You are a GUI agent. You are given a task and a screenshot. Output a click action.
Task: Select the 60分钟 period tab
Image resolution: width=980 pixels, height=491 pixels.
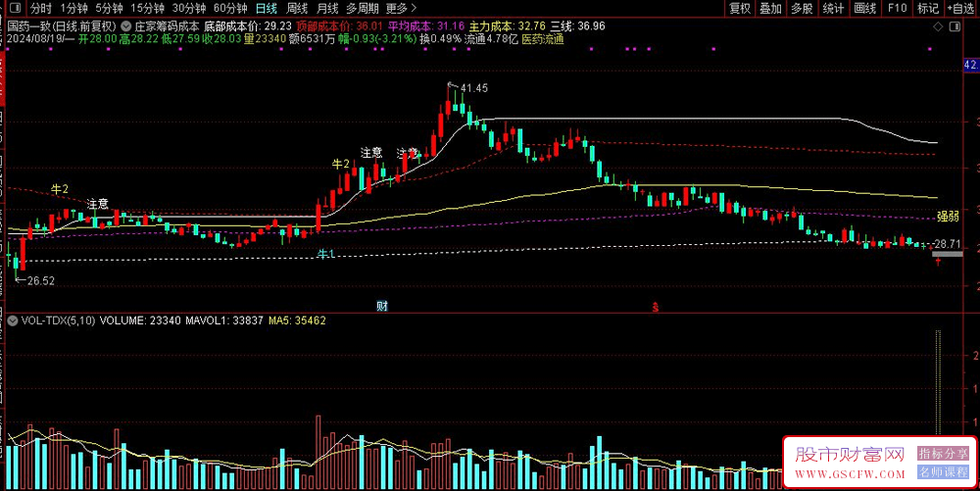pos(230,8)
